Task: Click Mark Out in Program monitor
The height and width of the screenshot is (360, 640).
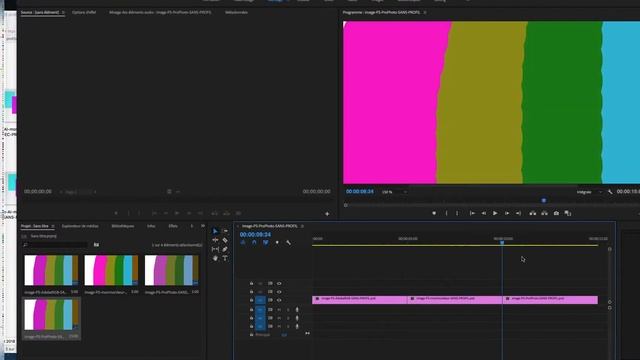Action: tap(457, 213)
